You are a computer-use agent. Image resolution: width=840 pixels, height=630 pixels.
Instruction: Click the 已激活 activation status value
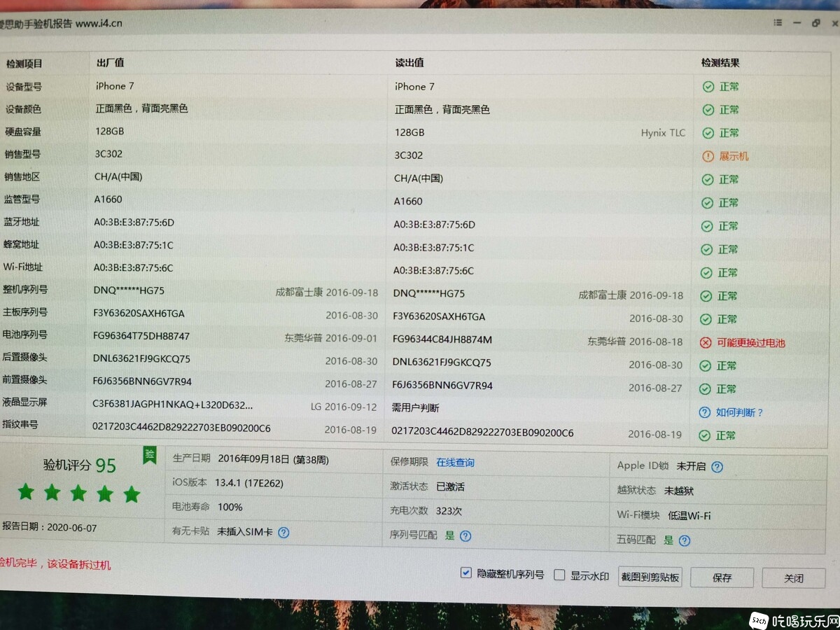point(450,486)
